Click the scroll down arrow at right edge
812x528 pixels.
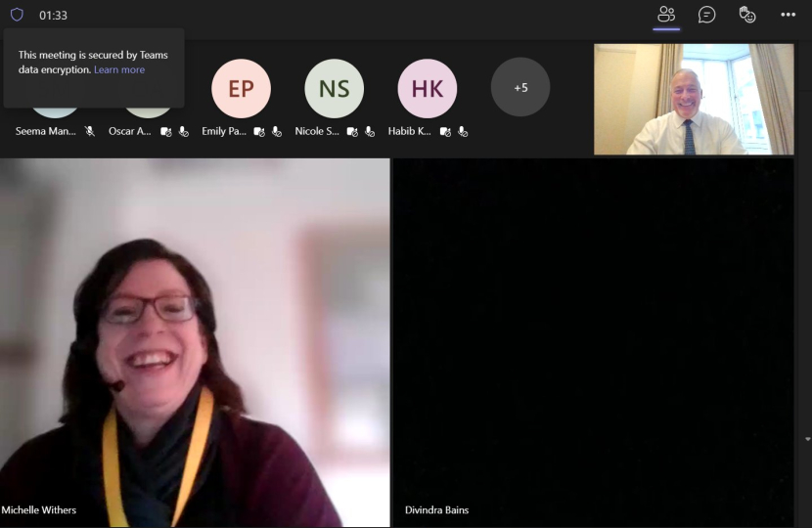807,439
